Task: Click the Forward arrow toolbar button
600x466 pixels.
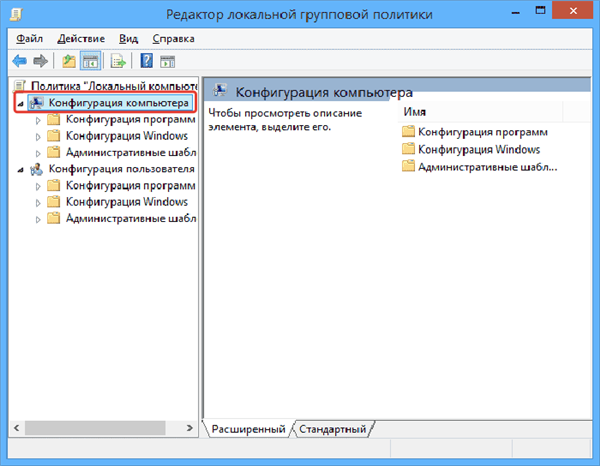Action: 41,61
